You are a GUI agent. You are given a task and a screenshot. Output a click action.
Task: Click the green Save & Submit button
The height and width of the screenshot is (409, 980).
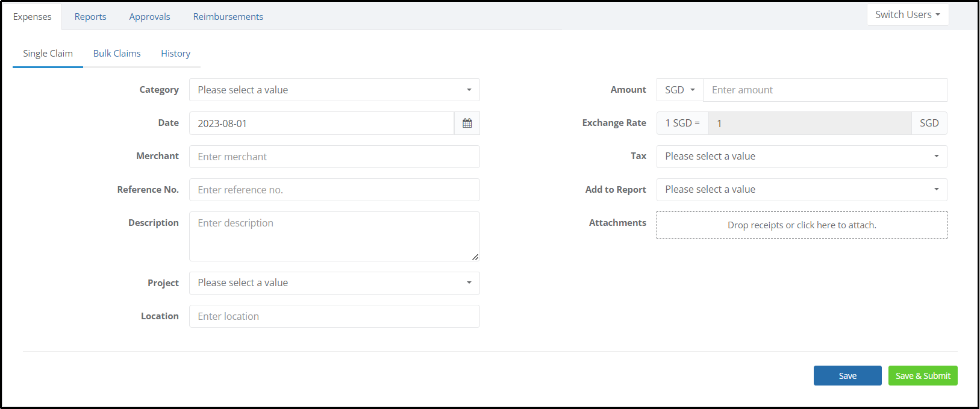(923, 376)
